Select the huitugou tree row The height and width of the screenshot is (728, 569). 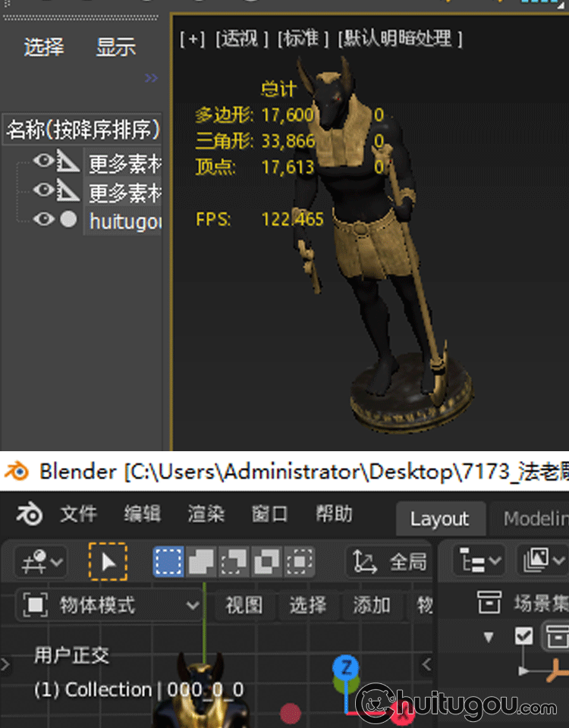[123, 221]
